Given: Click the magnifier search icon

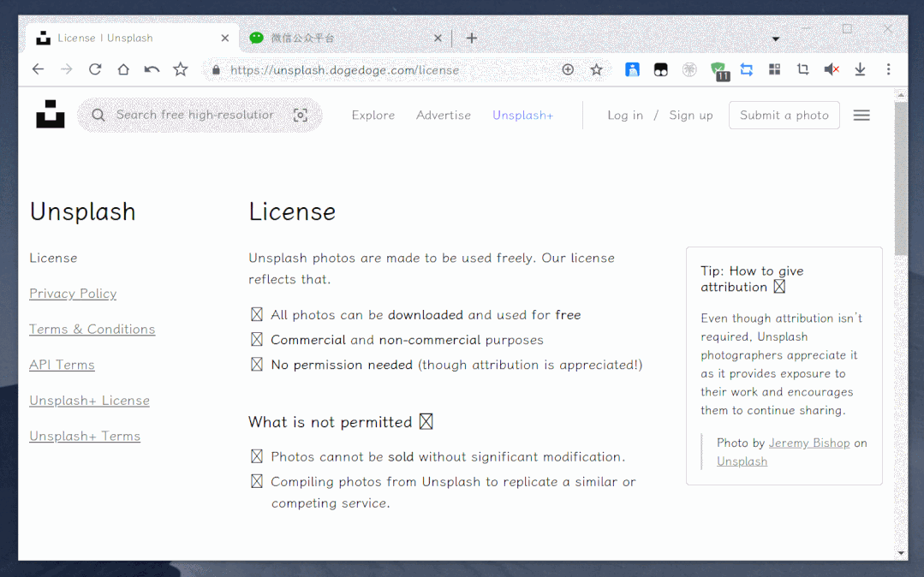Looking at the screenshot, I should 98,115.
